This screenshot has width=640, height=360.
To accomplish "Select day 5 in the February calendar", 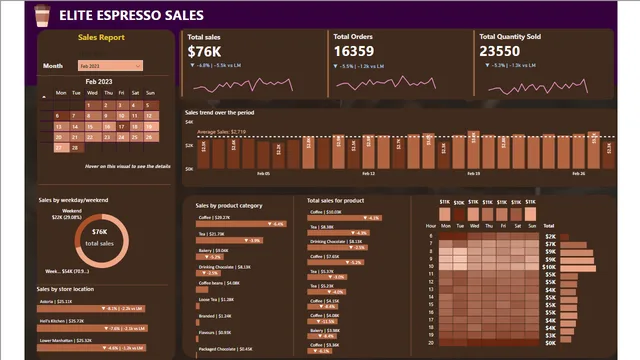I will pos(151,105).
